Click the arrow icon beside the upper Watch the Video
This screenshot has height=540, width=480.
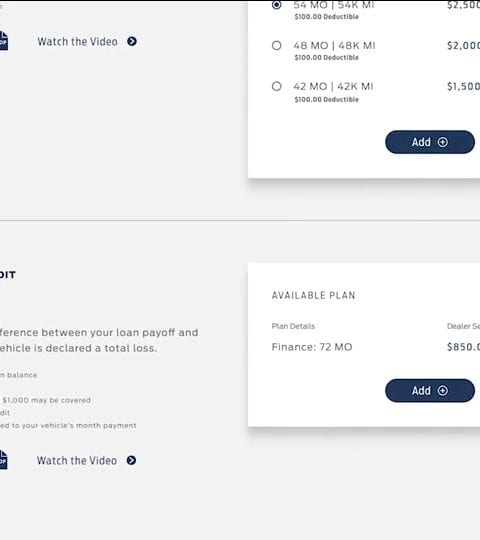coord(132,41)
